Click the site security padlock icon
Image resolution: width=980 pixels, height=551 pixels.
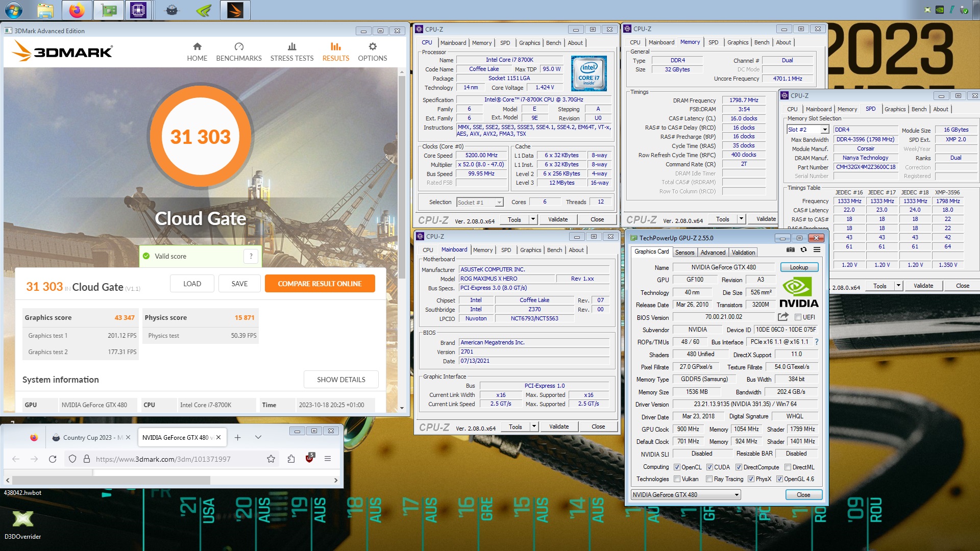pos(86,459)
